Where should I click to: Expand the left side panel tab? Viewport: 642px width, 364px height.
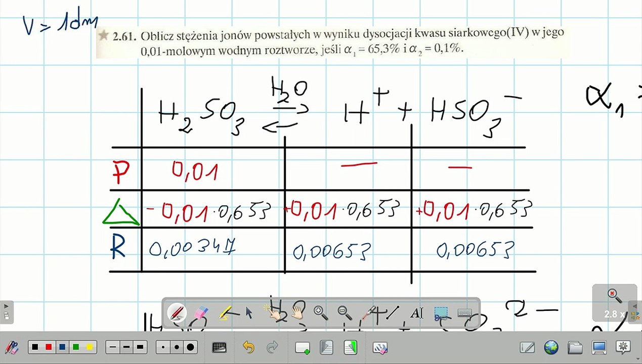click(x=7, y=312)
